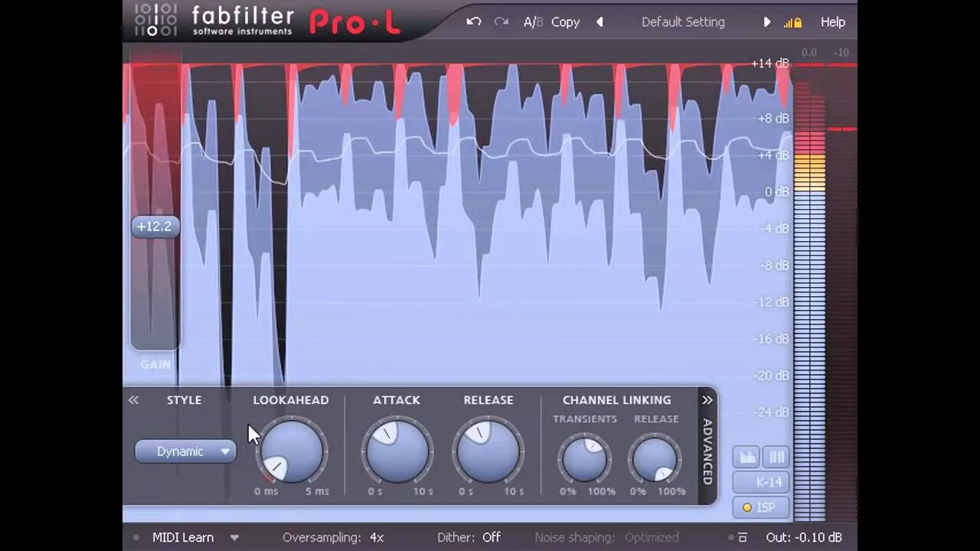Click the Channel Linking Transients knob
Screen dimensions: 980x551
pyautogui.click(x=585, y=459)
